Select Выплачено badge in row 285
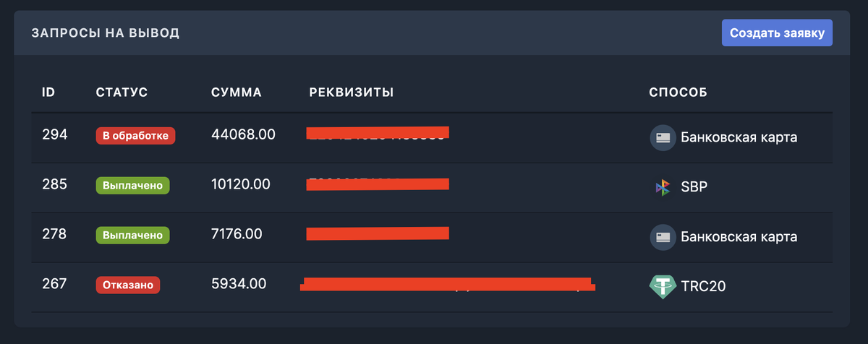 tap(133, 185)
